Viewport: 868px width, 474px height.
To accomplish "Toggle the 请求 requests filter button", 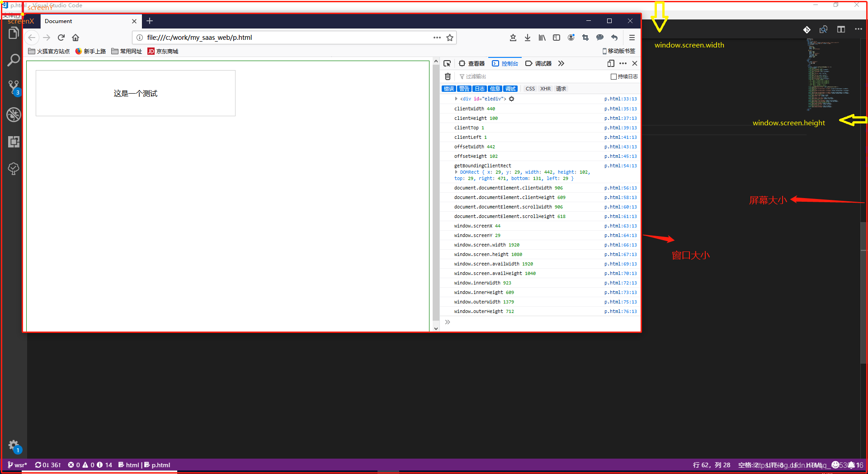I will pyautogui.click(x=561, y=89).
